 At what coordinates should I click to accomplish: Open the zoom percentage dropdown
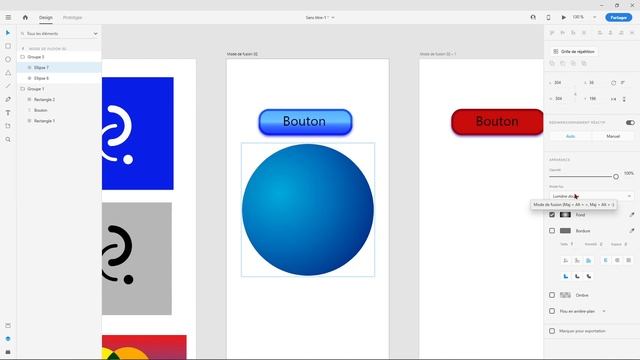(x=595, y=18)
